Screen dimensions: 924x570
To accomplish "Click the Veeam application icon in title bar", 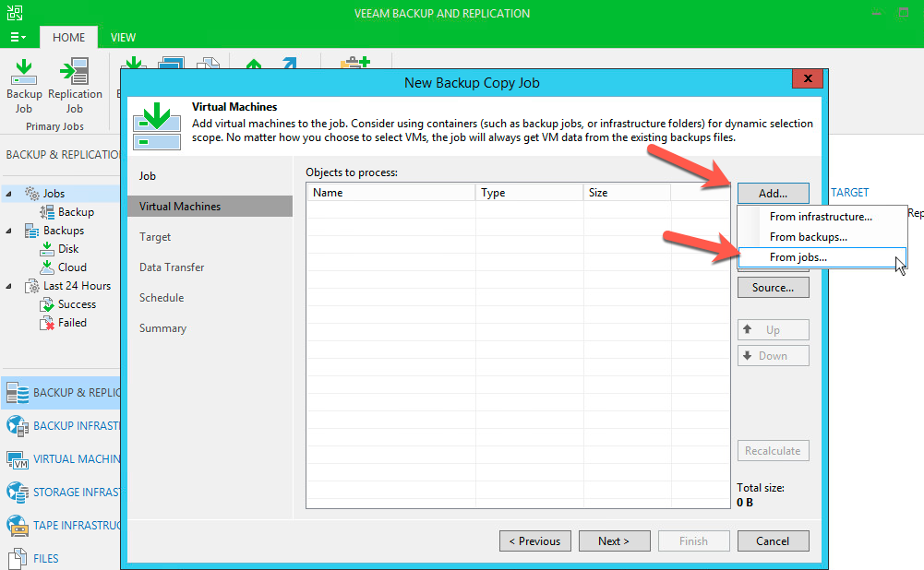I will (x=15, y=12).
